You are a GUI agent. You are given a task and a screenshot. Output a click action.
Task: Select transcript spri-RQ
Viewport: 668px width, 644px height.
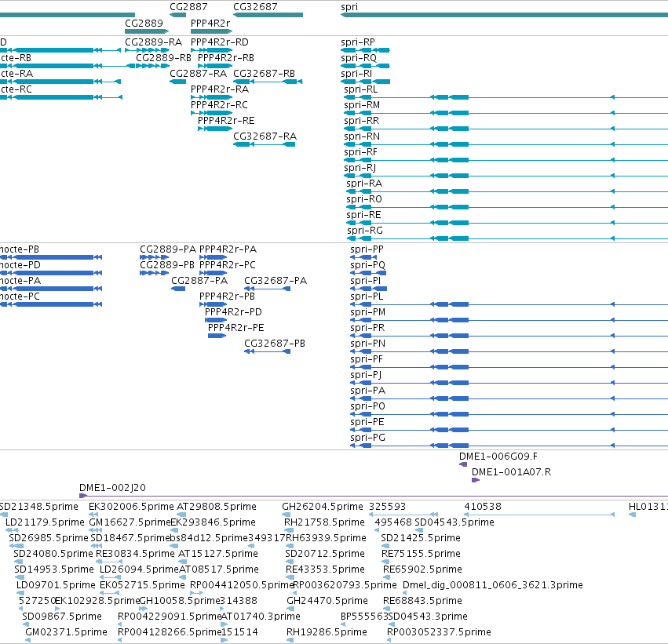359,58
